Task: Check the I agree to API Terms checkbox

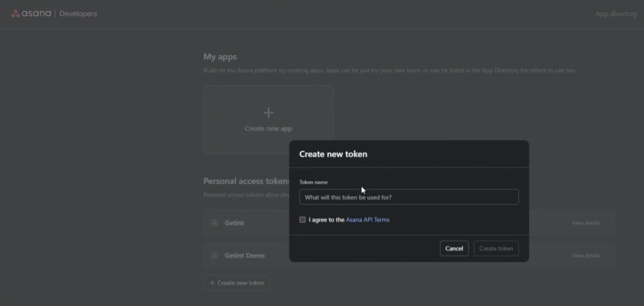Action: (x=302, y=220)
